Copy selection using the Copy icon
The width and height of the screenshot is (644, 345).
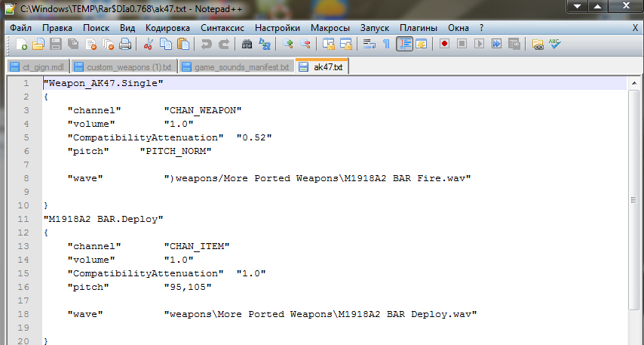[x=165, y=44]
